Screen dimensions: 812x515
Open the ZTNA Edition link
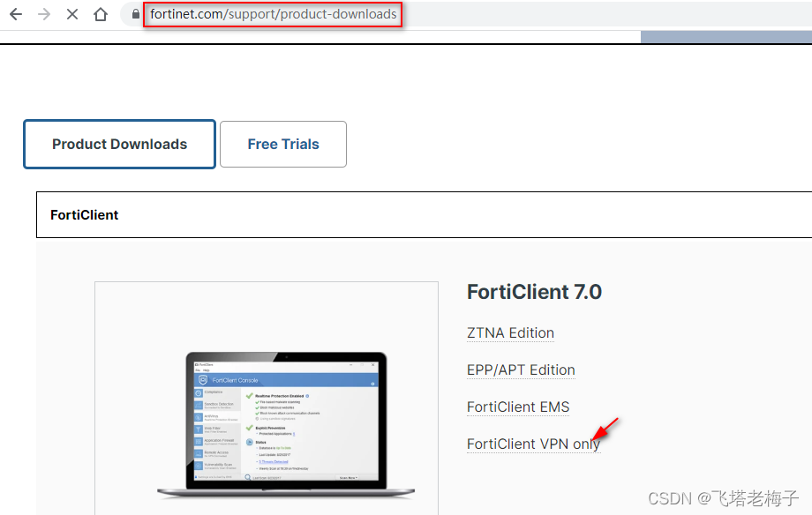[511, 332]
